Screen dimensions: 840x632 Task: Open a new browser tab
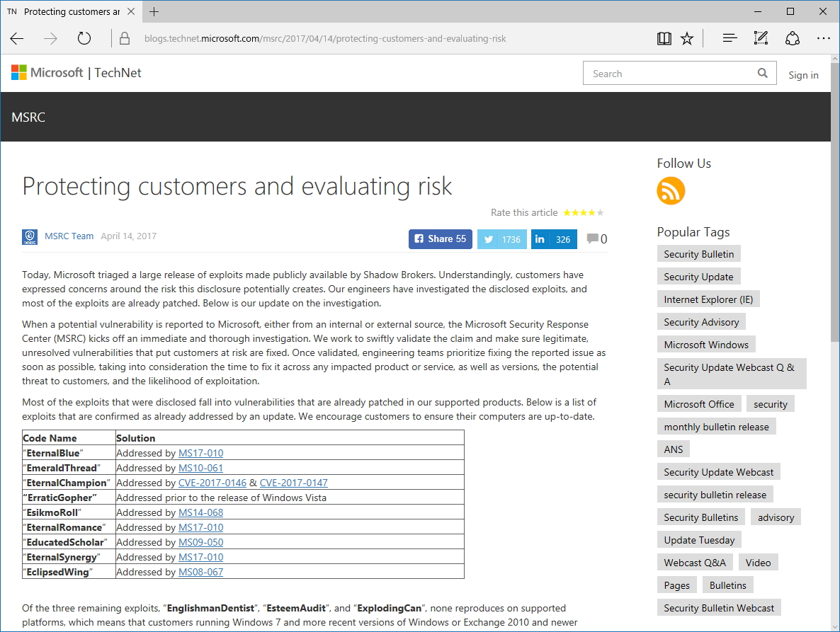[x=154, y=11]
